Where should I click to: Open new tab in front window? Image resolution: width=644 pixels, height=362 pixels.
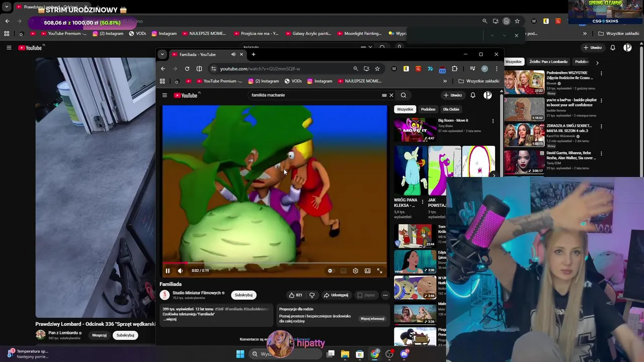pyautogui.click(x=254, y=54)
